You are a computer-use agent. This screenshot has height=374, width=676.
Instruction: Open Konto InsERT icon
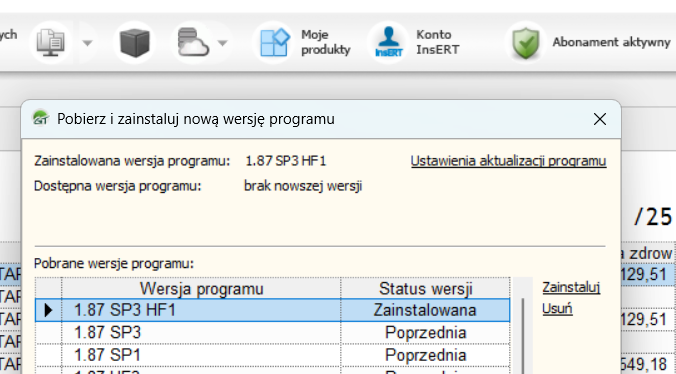coord(389,42)
